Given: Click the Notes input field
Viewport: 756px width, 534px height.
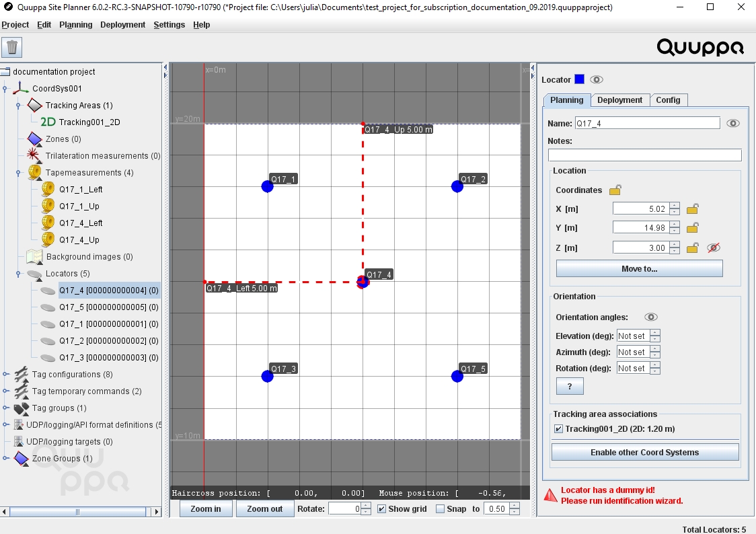Looking at the screenshot, I should tap(644, 155).
